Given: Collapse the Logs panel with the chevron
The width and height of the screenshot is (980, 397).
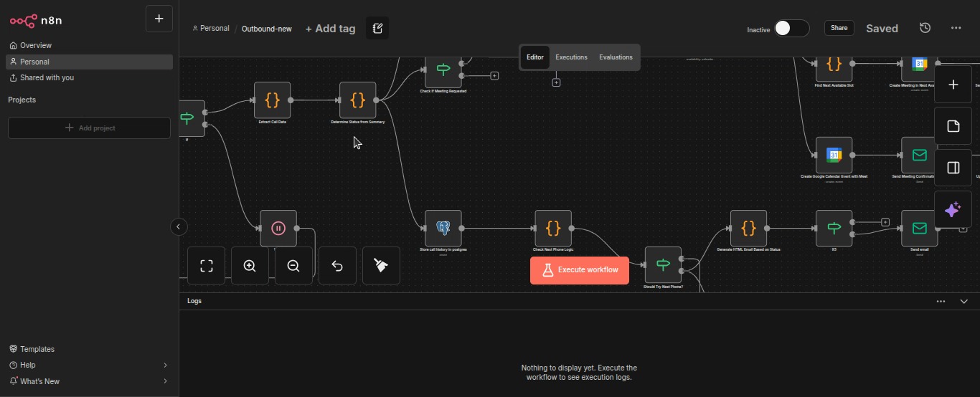Looking at the screenshot, I should pos(963,302).
